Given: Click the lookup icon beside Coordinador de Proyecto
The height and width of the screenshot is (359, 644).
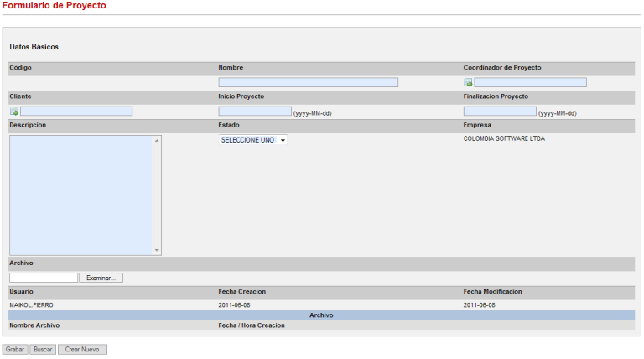Looking at the screenshot, I should point(468,83).
